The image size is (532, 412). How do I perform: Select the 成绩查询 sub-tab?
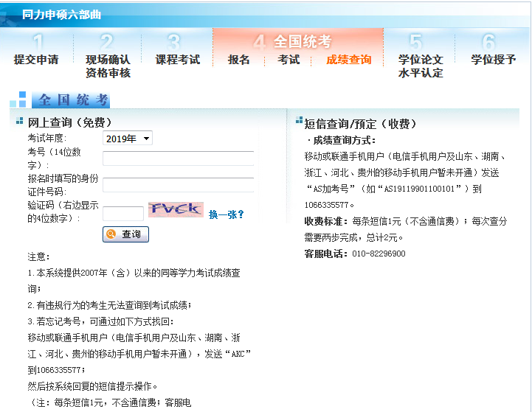point(349,59)
